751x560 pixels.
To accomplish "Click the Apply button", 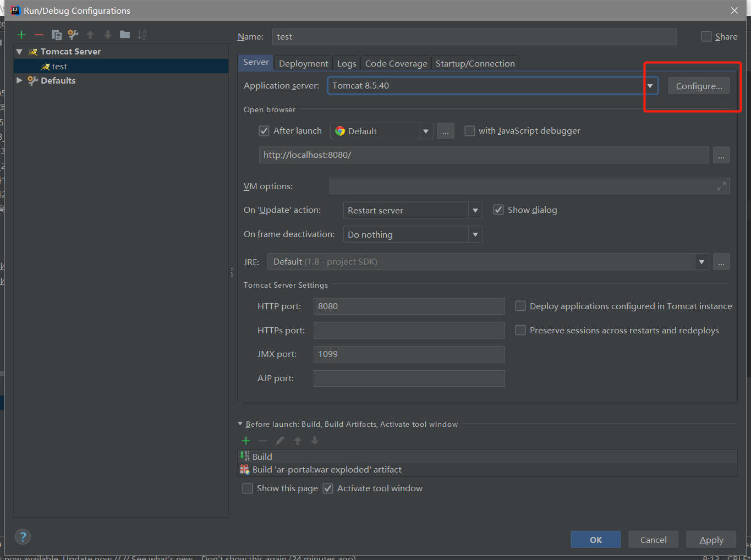I will point(711,540).
